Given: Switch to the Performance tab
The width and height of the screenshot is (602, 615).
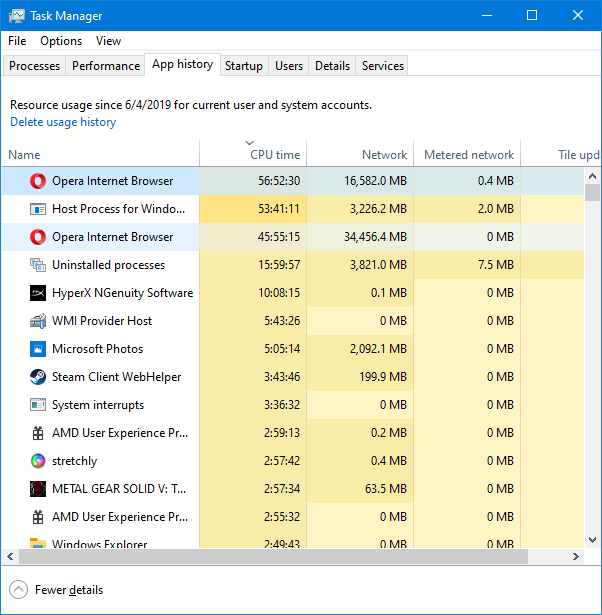Looking at the screenshot, I should tap(105, 66).
